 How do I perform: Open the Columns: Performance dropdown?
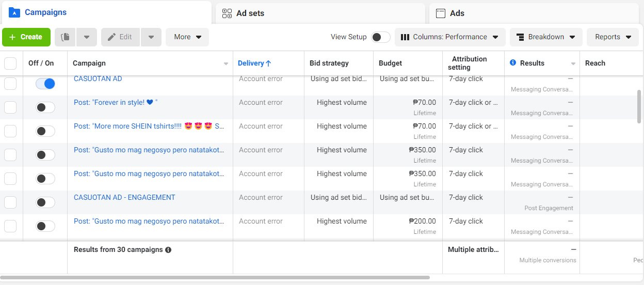tap(450, 37)
